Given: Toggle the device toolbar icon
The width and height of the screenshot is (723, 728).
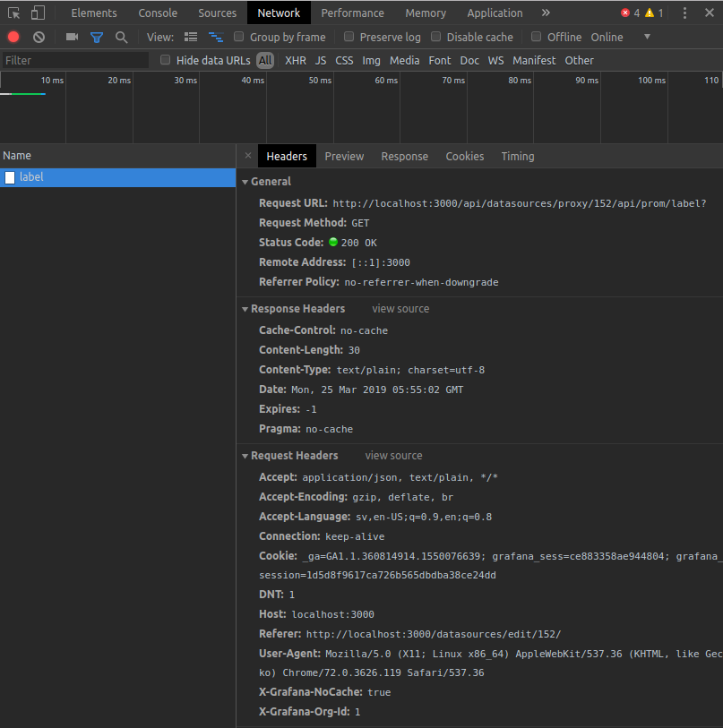Looking at the screenshot, I should click(x=37, y=13).
